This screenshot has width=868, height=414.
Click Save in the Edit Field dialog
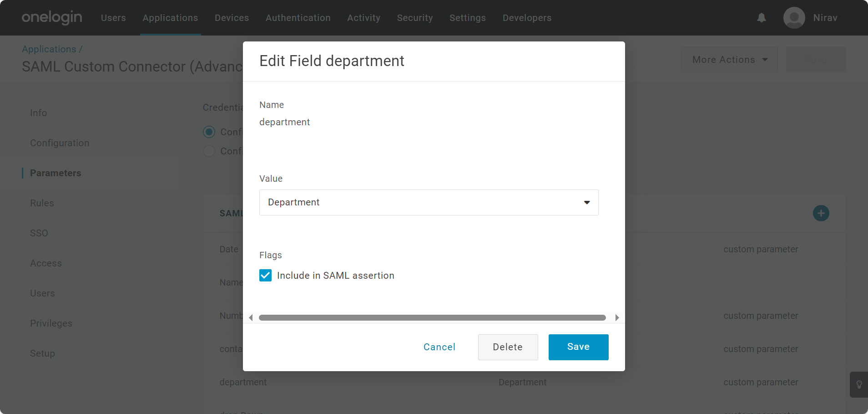coord(578,347)
